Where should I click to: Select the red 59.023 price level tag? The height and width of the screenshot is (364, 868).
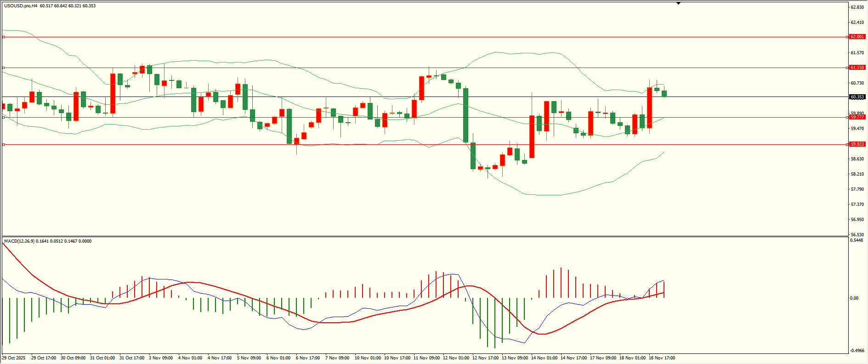click(857, 144)
